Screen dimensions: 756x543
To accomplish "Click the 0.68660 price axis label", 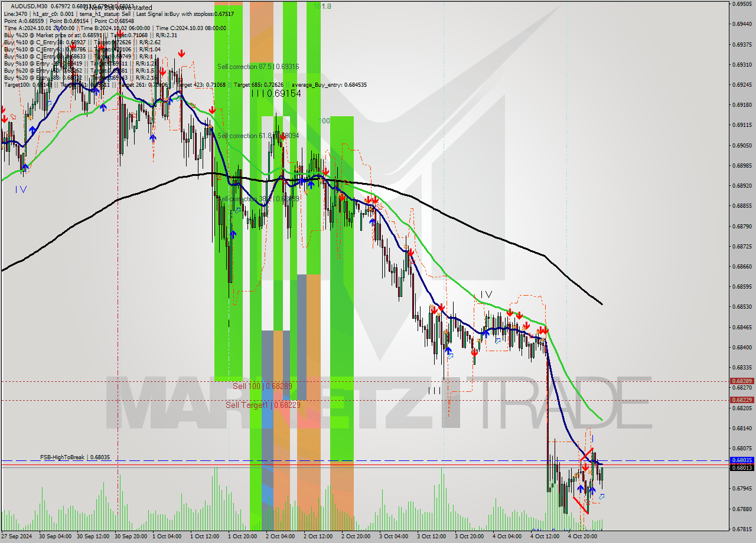I will pyautogui.click(x=742, y=266).
